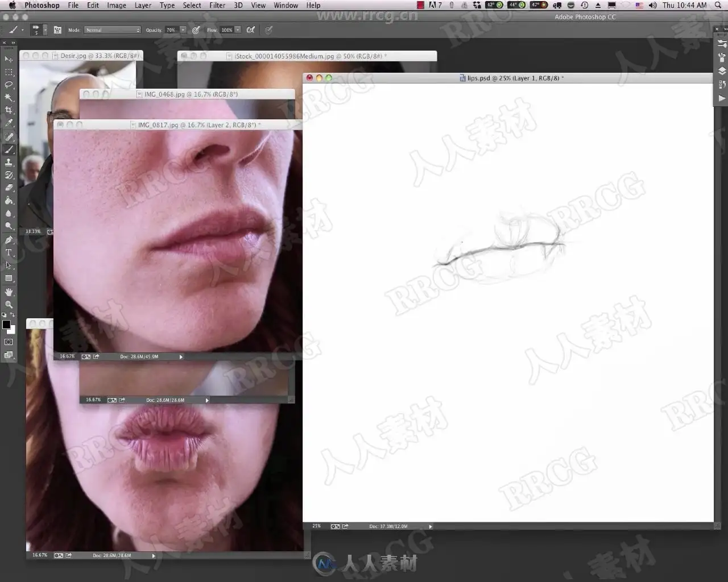Select the Crop tool

click(9, 110)
